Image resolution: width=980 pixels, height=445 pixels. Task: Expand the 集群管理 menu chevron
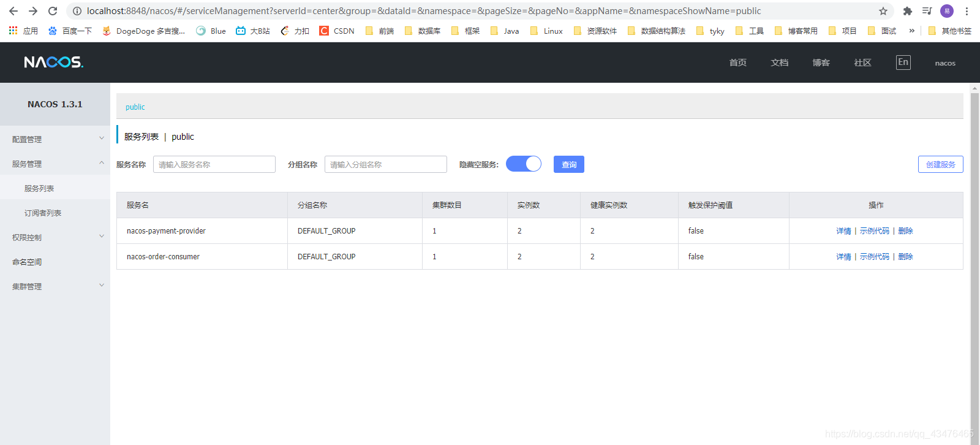pos(102,286)
